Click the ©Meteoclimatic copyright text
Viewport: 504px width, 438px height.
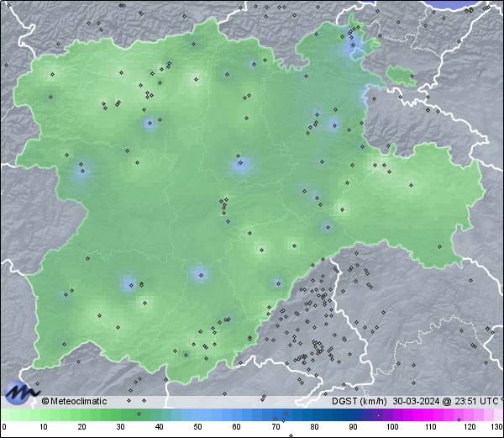pyautogui.click(x=74, y=401)
